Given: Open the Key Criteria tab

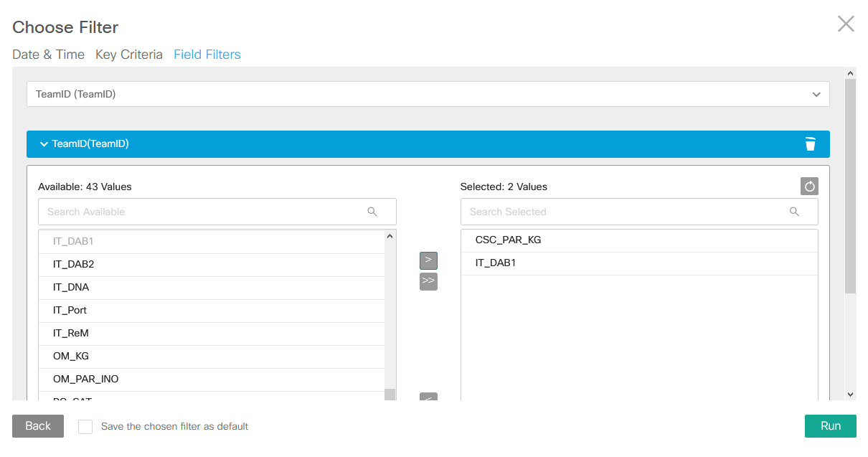Looking at the screenshot, I should click(129, 55).
